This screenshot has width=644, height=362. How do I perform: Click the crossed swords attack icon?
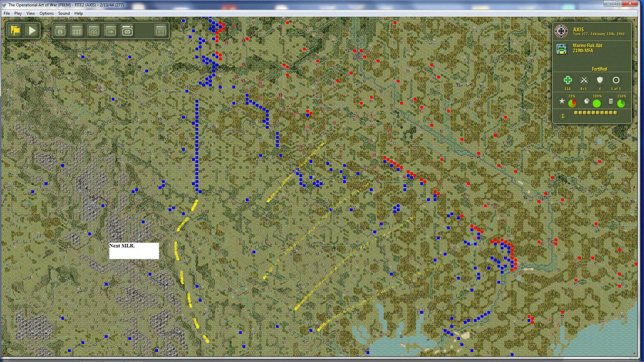(584, 80)
